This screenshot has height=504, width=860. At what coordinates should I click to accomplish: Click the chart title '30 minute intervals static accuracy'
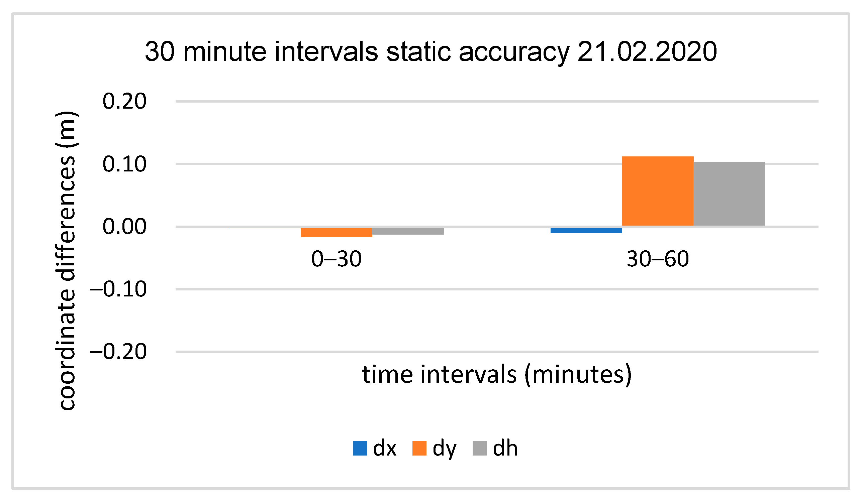pos(431,52)
